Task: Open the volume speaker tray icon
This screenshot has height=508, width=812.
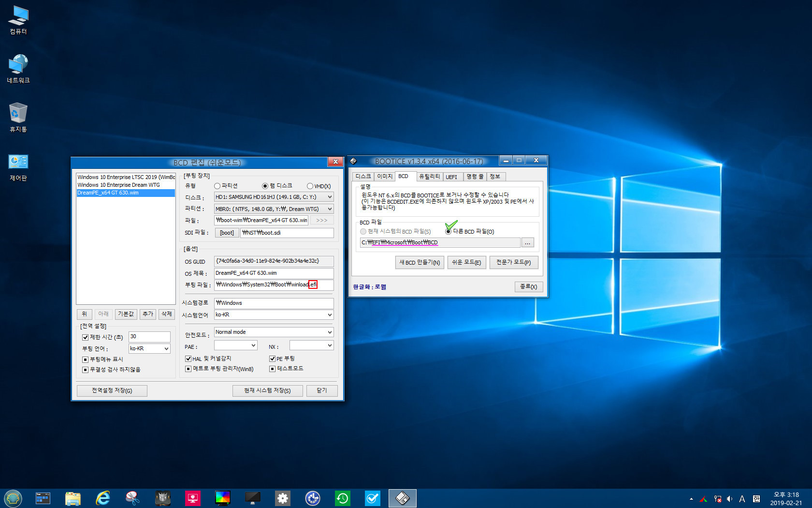Action: (729, 499)
